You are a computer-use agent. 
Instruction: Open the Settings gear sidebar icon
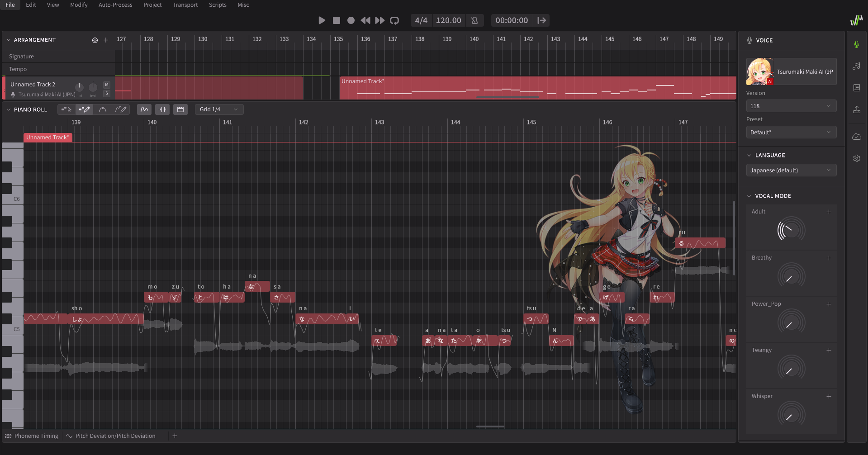857,158
